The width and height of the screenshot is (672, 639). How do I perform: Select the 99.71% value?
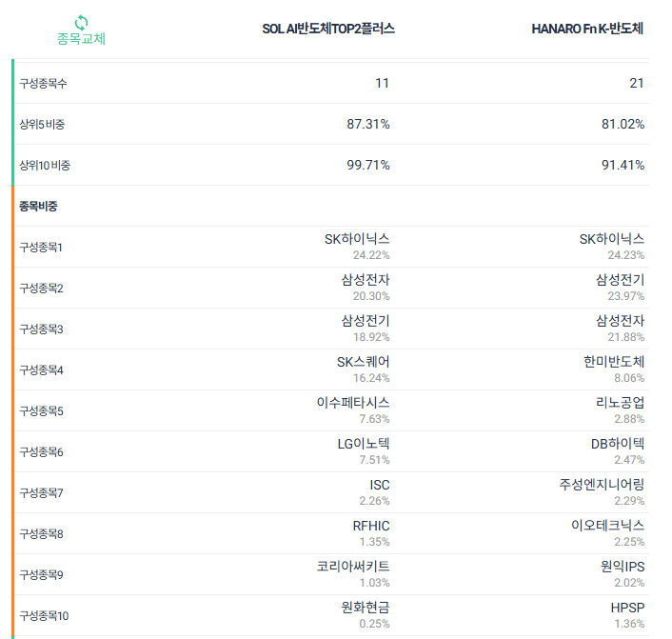[368, 165]
